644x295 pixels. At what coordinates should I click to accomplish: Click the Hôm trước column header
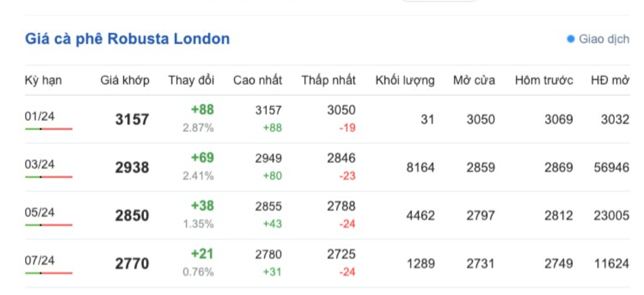pyautogui.click(x=544, y=80)
